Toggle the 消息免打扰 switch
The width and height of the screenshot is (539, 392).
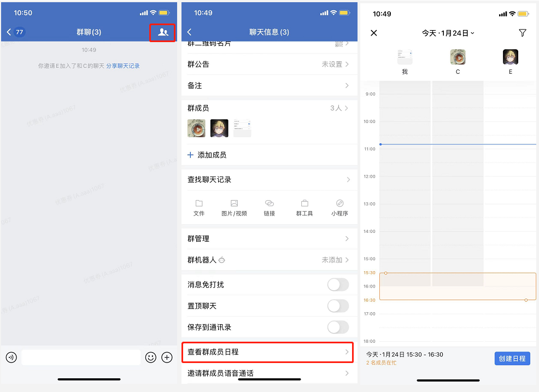(338, 285)
